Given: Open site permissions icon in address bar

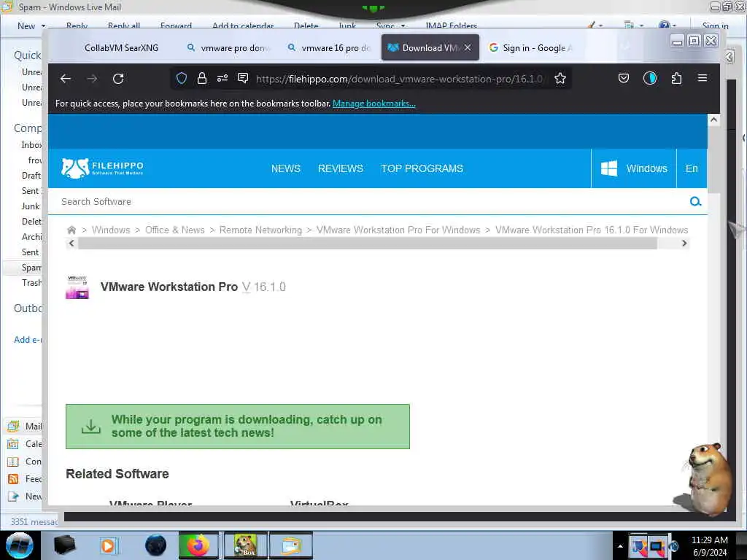Looking at the screenshot, I should tap(222, 79).
